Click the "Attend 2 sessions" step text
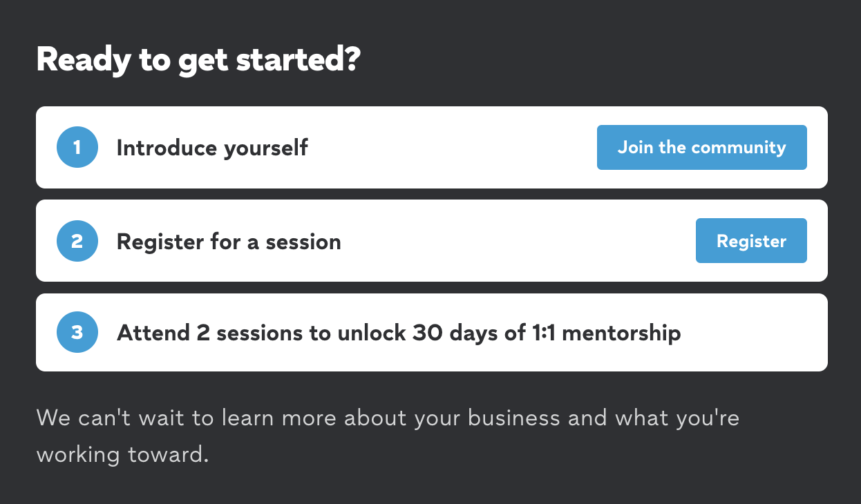 pos(399,333)
